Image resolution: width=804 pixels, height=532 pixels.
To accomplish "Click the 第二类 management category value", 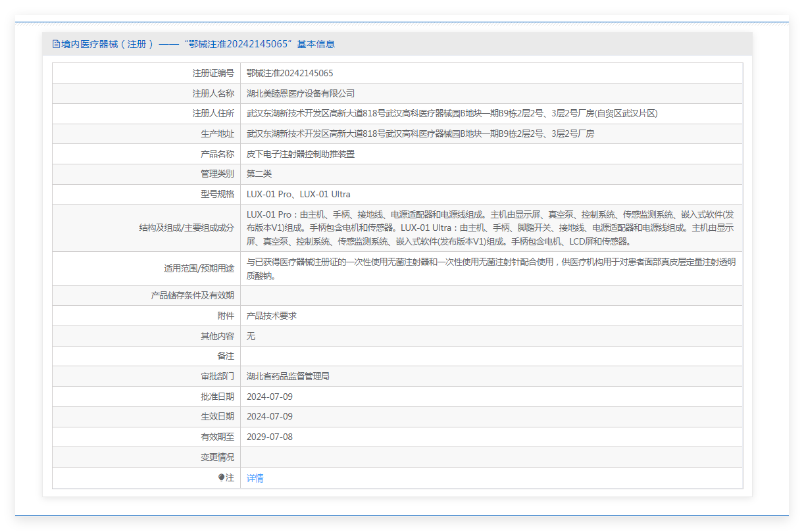I will (x=259, y=174).
